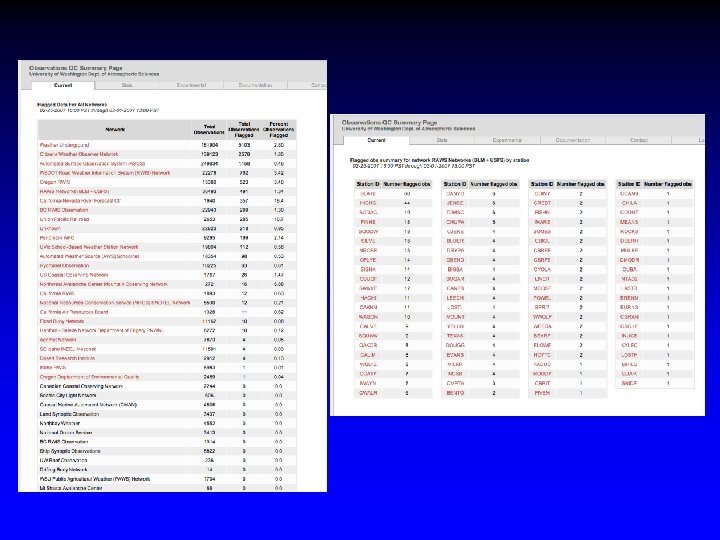Open the US Coastal Observing Network link

[74, 275]
